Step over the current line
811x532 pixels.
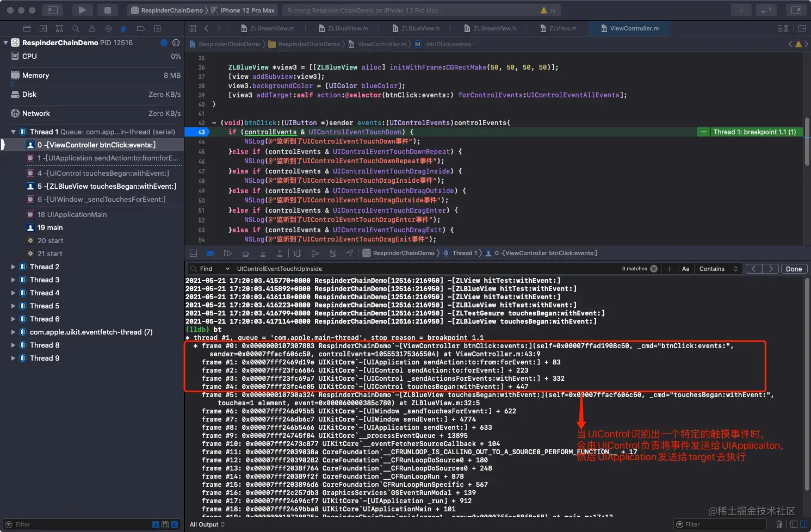point(245,253)
